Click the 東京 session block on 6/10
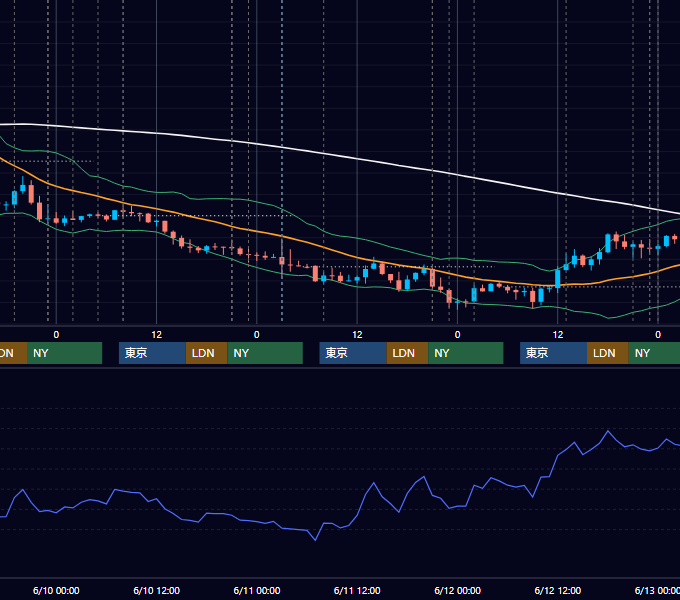This screenshot has height=600, width=680. coord(152,353)
